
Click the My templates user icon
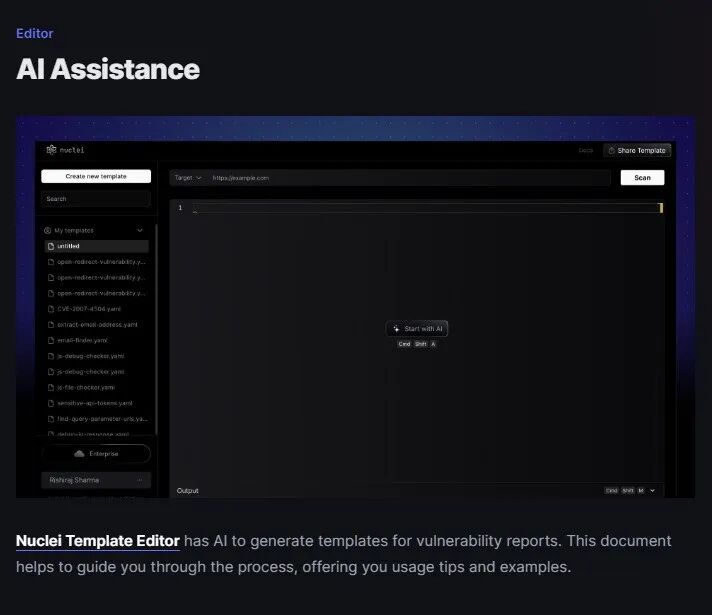pyautogui.click(x=47, y=230)
